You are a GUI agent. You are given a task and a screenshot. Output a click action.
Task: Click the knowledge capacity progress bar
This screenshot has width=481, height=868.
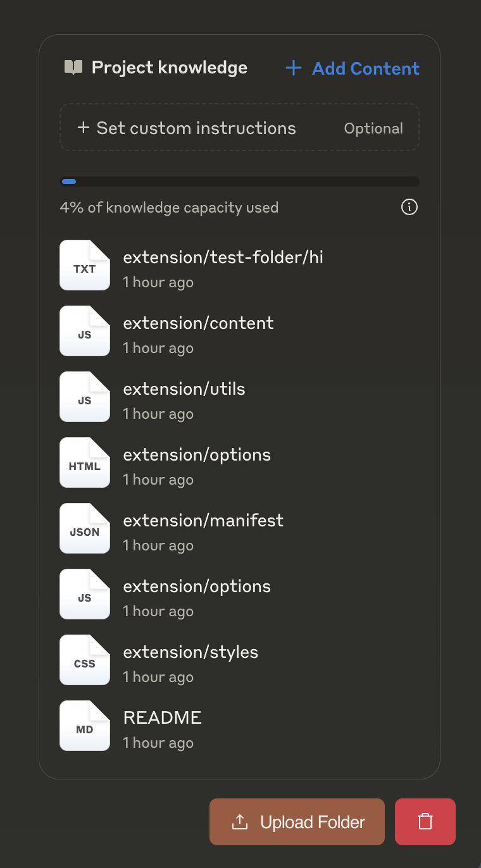coord(239,182)
